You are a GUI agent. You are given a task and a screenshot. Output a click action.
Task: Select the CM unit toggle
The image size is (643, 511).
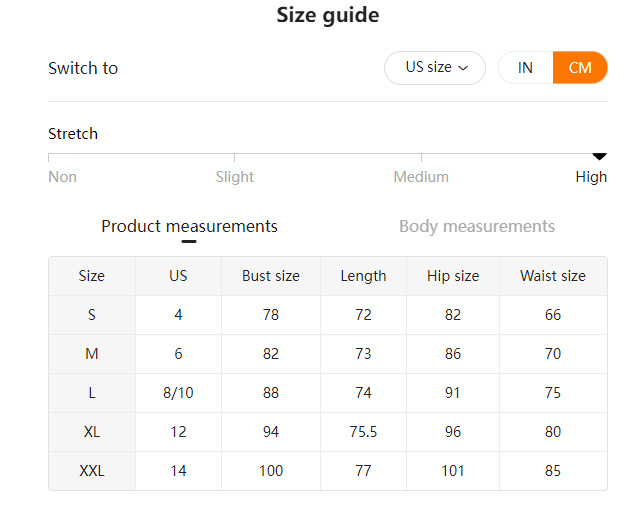click(580, 68)
